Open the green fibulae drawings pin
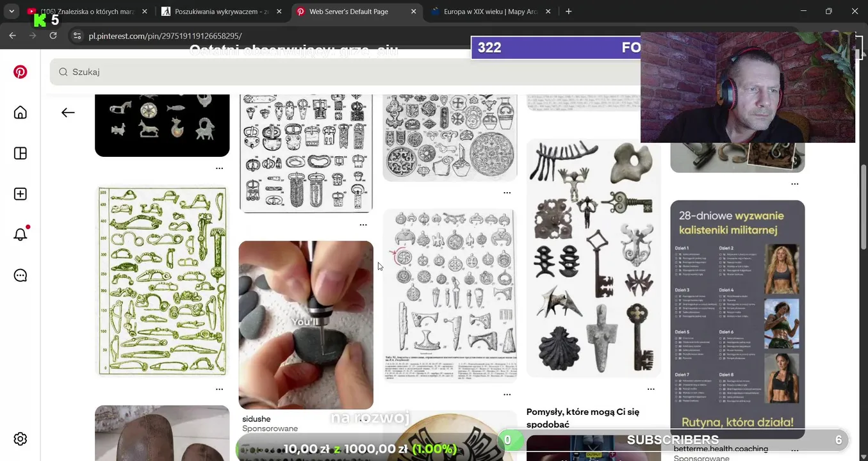 tap(162, 280)
